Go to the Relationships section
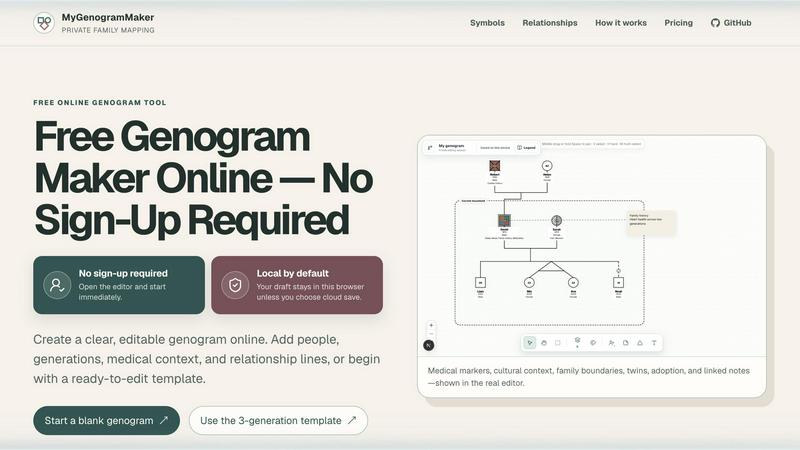The image size is (800, 450). [549, 23]
